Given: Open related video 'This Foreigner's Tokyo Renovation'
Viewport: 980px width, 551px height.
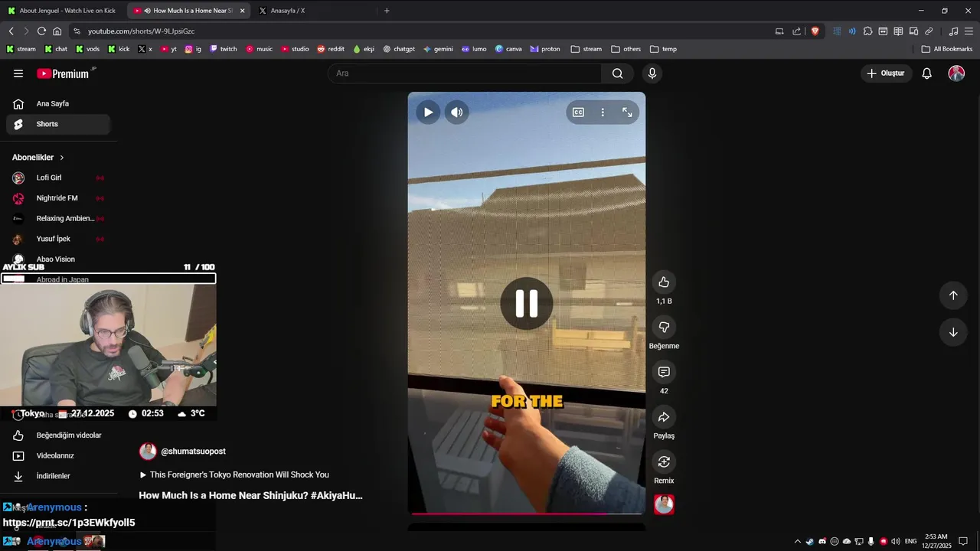Looking at the screenshot, I should [x=234, y=474].
